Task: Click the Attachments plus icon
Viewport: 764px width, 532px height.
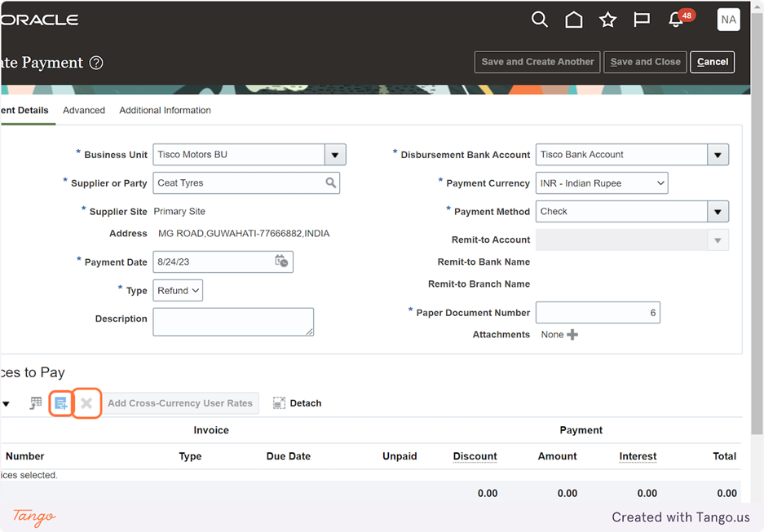Action: (x=572, y=335)
